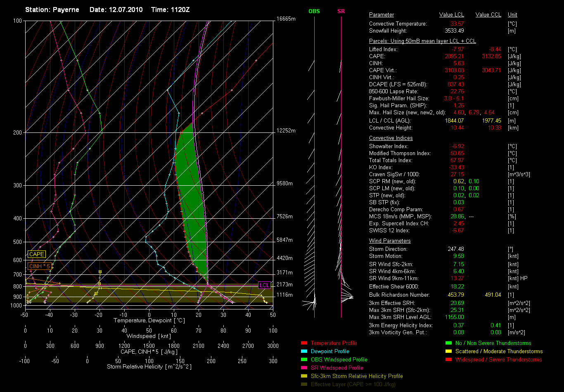Screen dimensions: 564x392
Task: Click the Parcels 50mB mean layer heading
Action: [x=422, y=41]
